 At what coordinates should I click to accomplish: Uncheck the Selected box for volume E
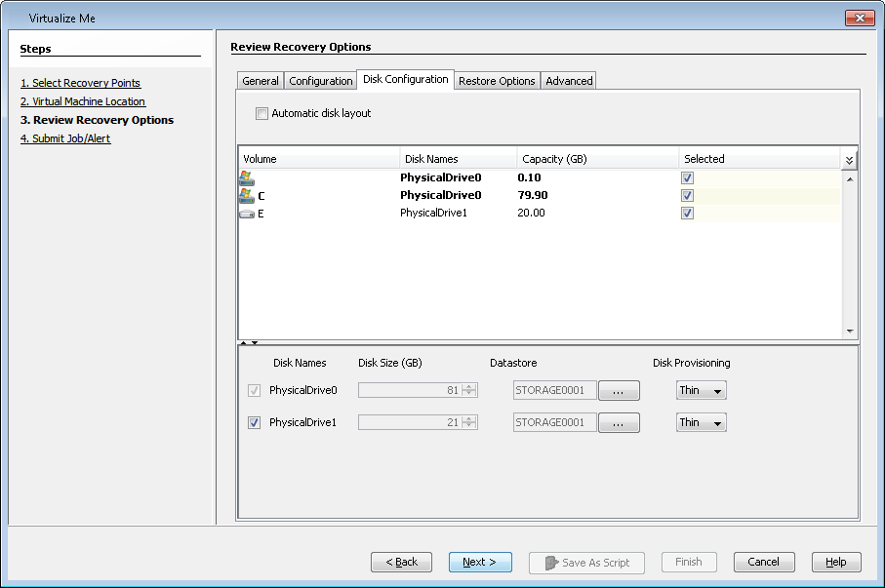[x=687, y=213]
